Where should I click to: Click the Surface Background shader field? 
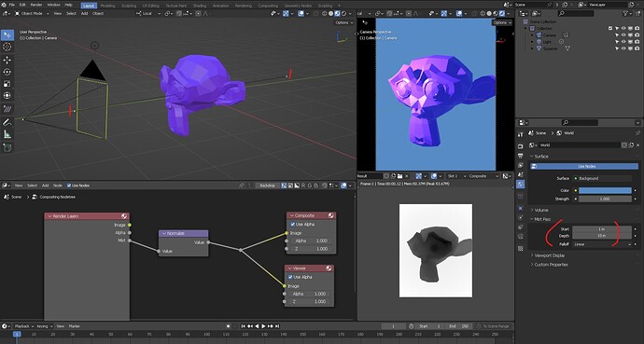[x=602, y=178]
